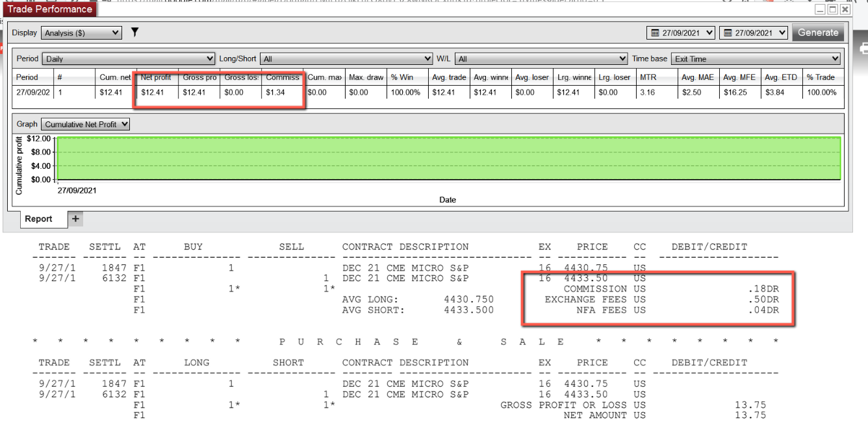The width and height of the screenshot is (868, 431).
Task: Open the Graph Cumulative Net Profit dropdown
Action: pyautogui.click(x=85, y=124)
